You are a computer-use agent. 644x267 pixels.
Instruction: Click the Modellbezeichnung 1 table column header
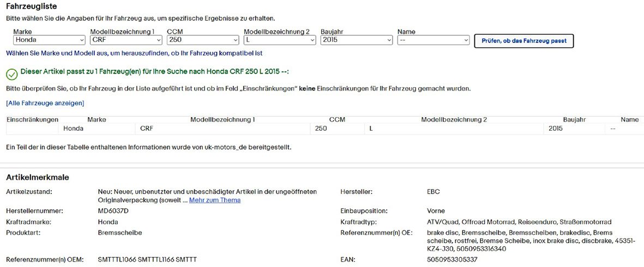222,120
